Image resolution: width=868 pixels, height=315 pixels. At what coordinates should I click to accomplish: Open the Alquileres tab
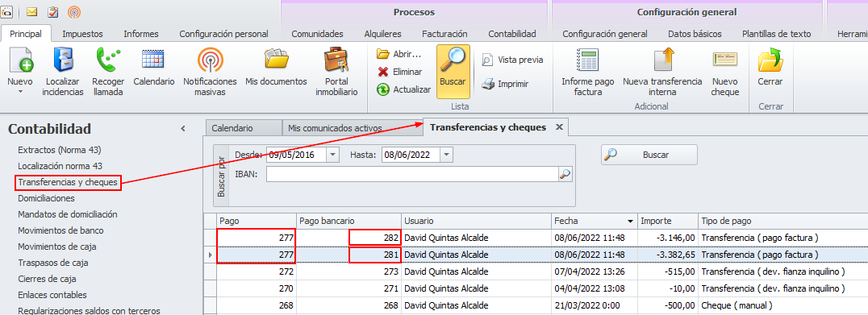[x=382, y=34]
